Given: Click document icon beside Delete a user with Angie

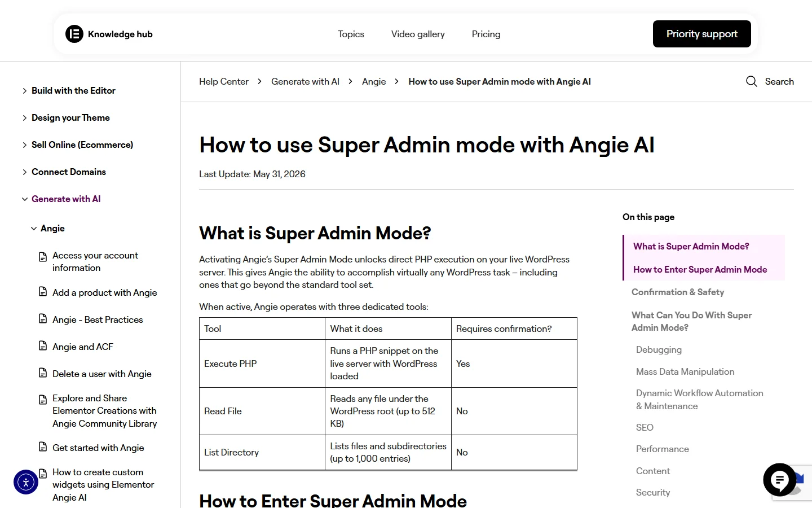Looking at the screenshot, I should coord(43,373).
